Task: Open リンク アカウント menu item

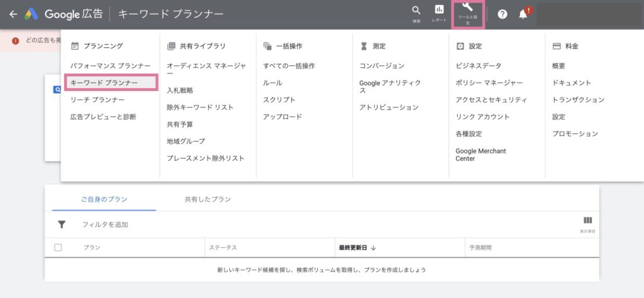Action: tap(482, 116)
